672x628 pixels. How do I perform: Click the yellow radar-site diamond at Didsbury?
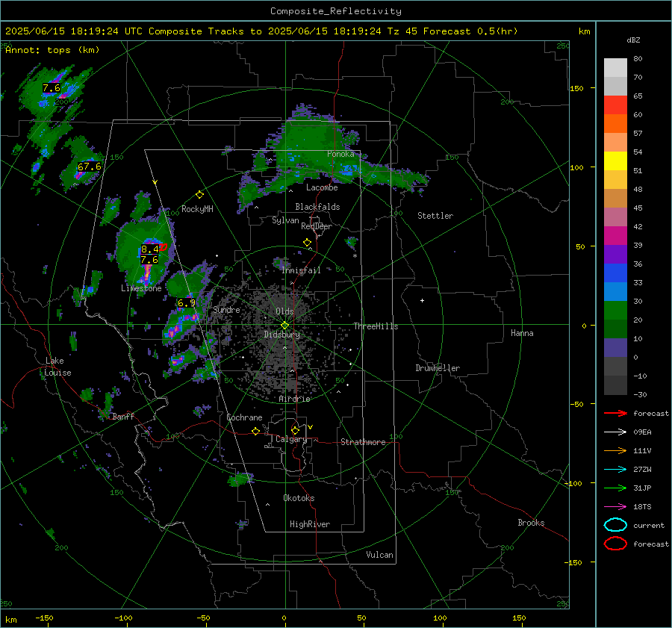click(284, 326)
